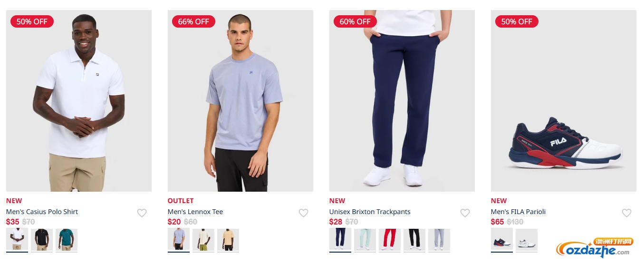
Task: Open white polo shirt model photo
Action: click(79, 101)
